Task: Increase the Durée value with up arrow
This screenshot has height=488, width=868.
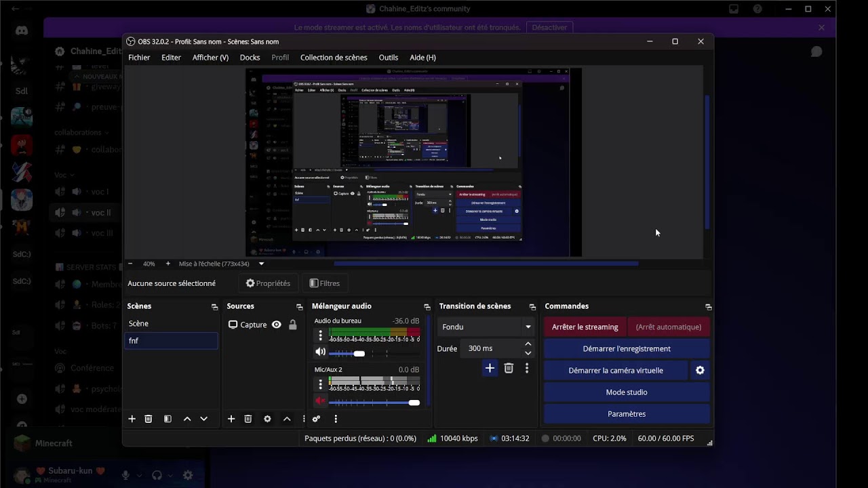Action: point(528,344)
